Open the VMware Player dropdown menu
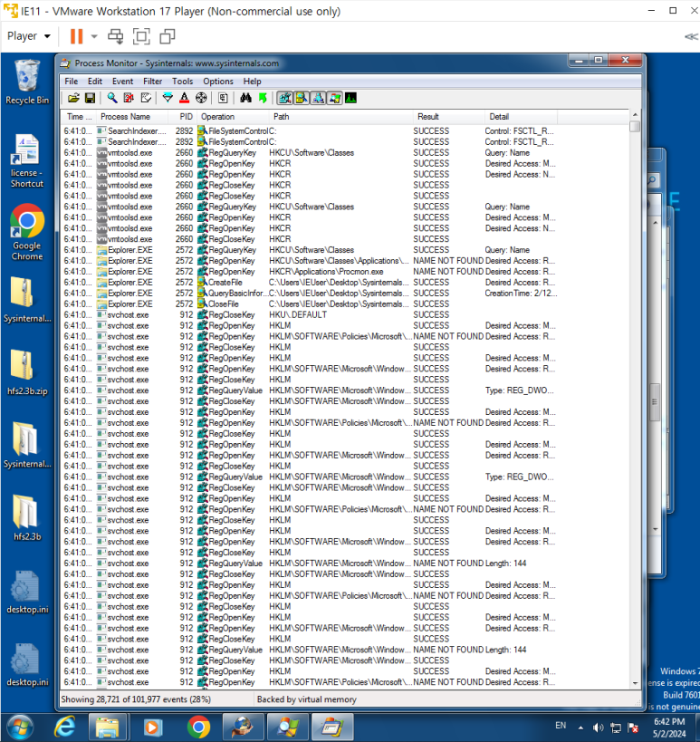700x742 pixels. click(x=28, y=36)
